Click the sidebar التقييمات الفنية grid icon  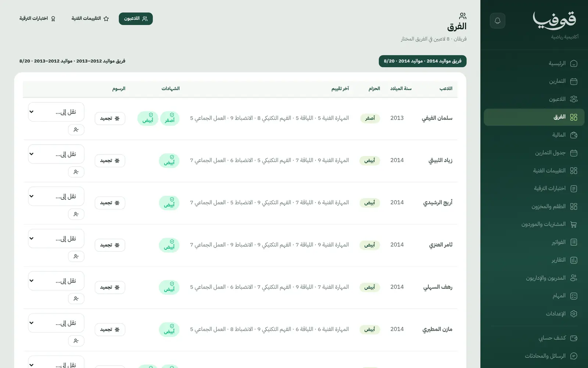click(574, 171)
